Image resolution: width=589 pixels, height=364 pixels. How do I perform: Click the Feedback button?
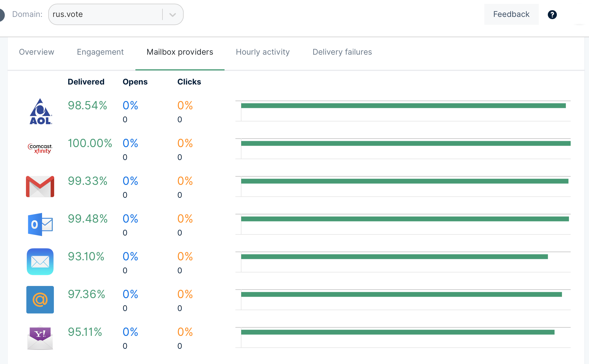(511, 14)
